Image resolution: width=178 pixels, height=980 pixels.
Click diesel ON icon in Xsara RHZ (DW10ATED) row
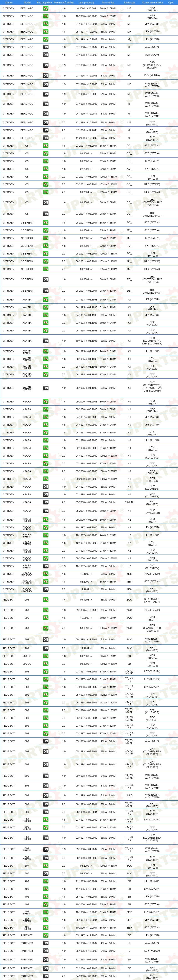(x=46, y=511)
